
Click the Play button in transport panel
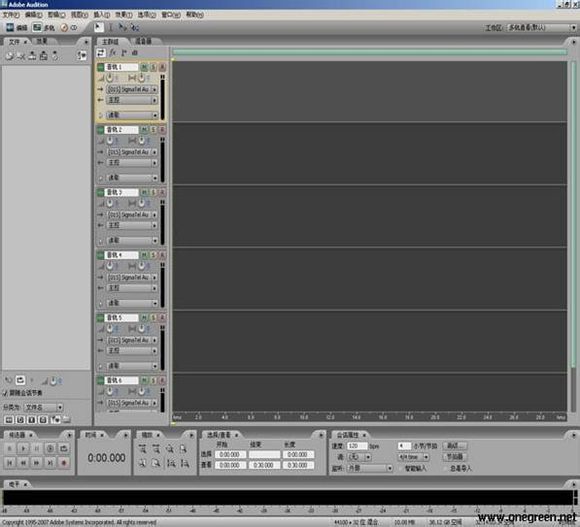23,449
